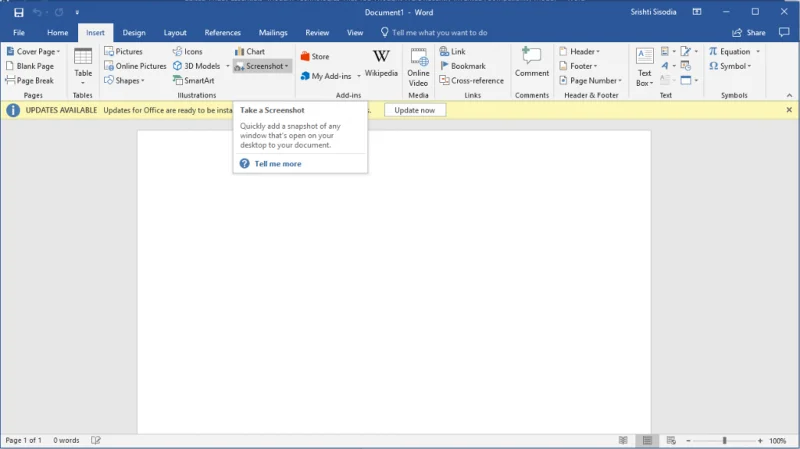Save the document using the floppy icon

[x=19, y=12]
